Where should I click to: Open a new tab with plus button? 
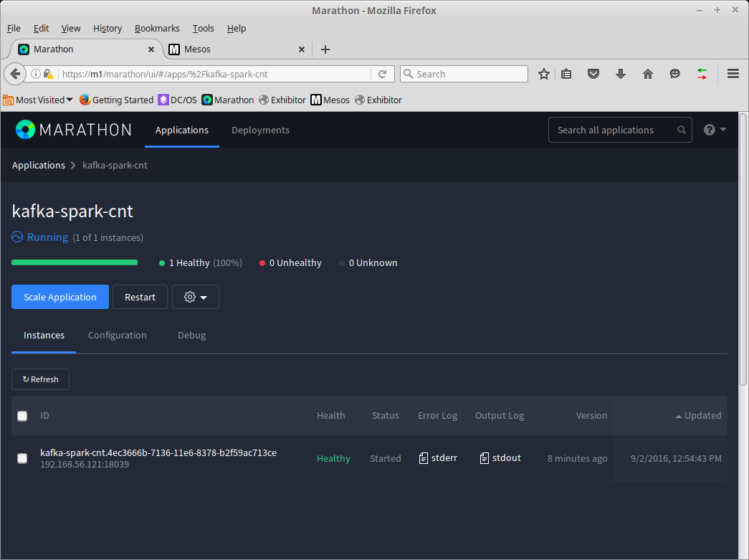coord(325,49)
